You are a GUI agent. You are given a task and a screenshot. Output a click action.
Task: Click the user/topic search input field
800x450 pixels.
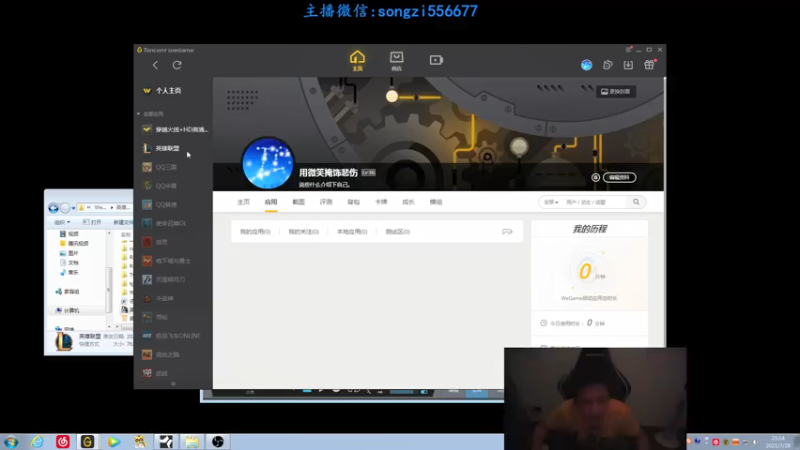coord(594,202)
